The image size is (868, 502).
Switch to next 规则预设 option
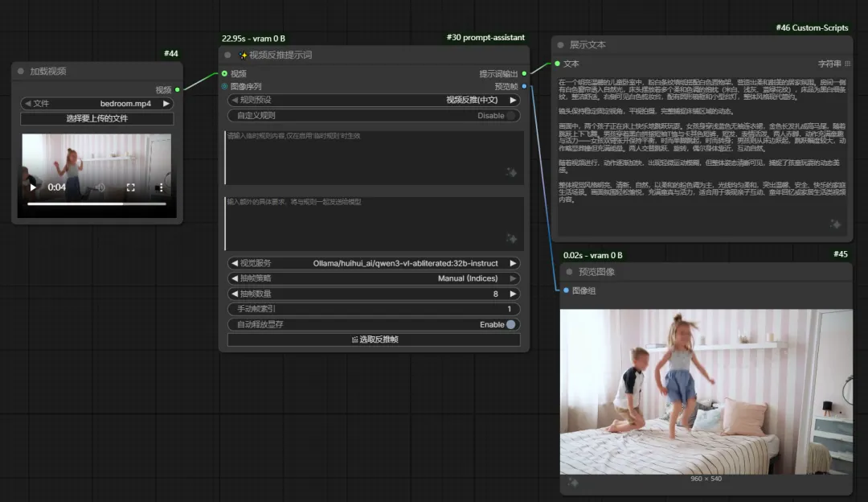(x=513, y=100)
